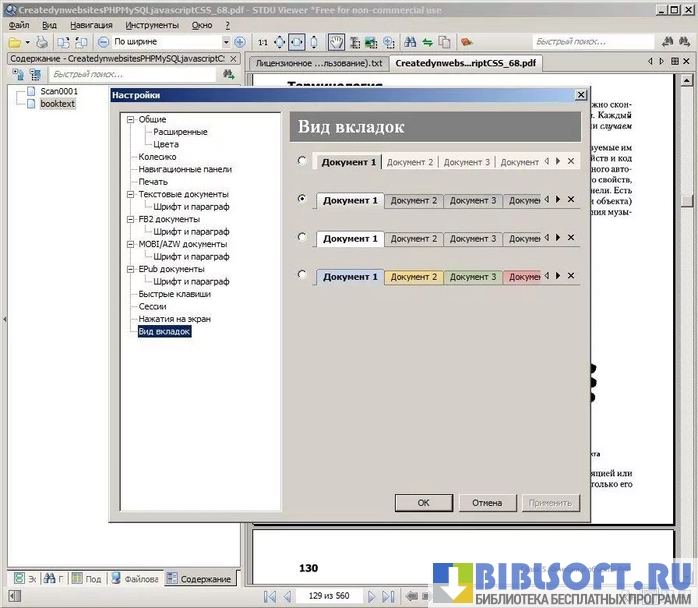Select the hand pan tool

pos(337,42)
